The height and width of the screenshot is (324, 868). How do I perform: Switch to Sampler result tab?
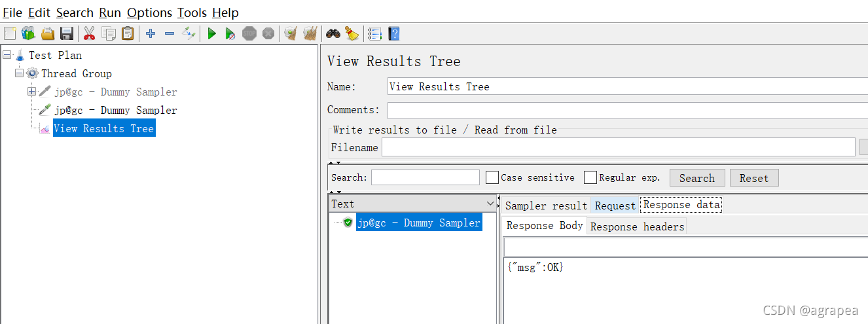point(547,206)
